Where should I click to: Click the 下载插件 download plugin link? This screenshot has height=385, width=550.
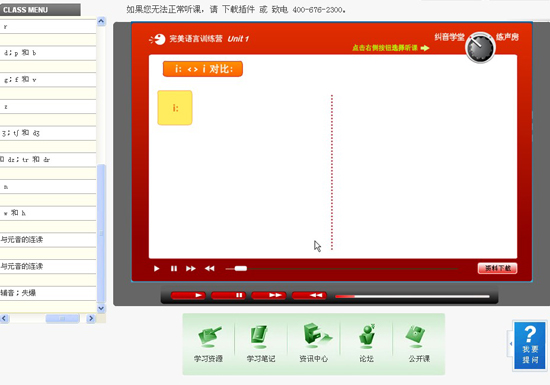(x=238, y=9)
